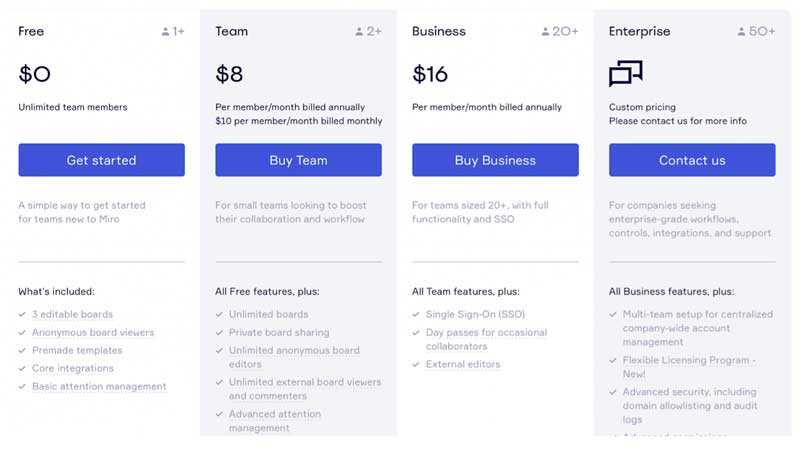Open the Flexible Licensing Program link

689,367
